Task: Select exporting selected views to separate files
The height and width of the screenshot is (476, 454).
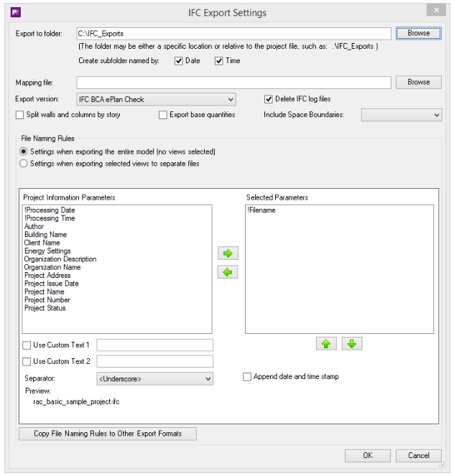Action: point(24,164)
